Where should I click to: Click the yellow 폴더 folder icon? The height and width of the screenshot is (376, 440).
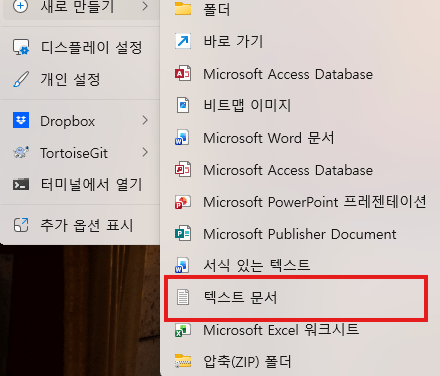tap(183, 9)
